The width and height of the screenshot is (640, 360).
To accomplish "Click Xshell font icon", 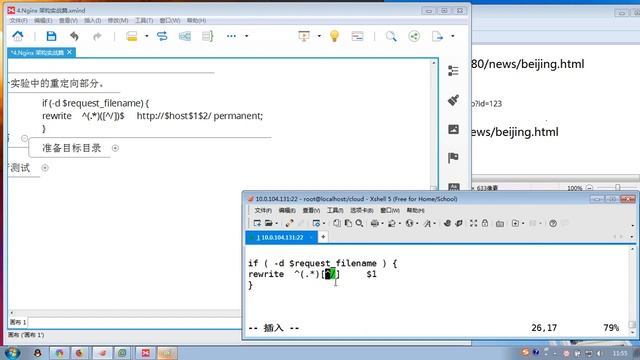I will pyautogui.click(x=427, y=223).
